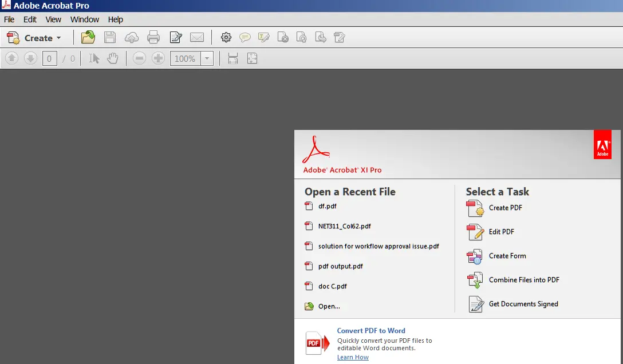Viewport: 623px width, 364px height.
Task: Open the File menu
Action: pyautogui.click(x=9, y=19)
